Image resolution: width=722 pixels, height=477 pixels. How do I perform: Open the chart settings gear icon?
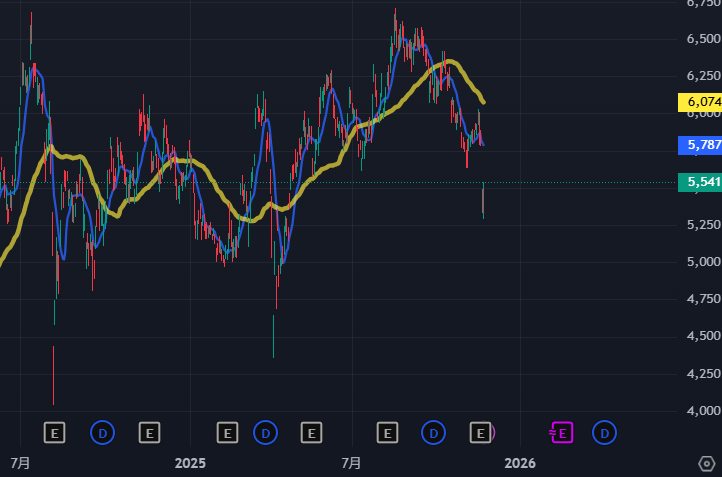click(706, 463)
